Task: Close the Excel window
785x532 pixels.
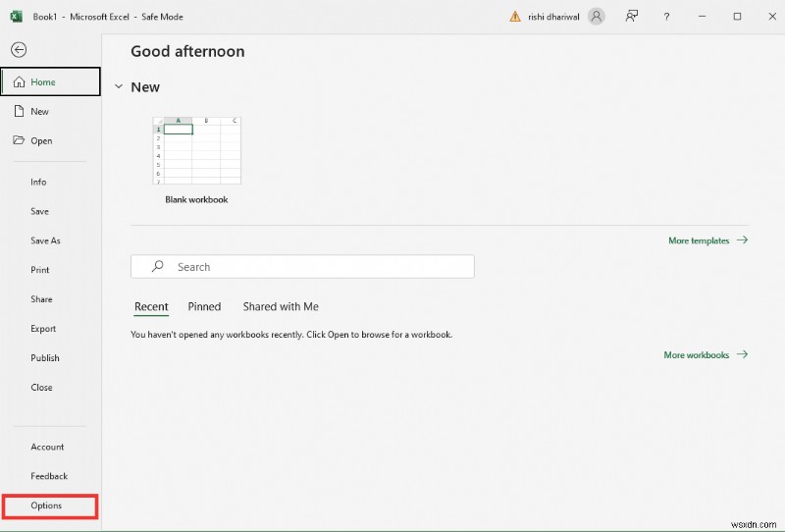Action: tap(772, 17)
